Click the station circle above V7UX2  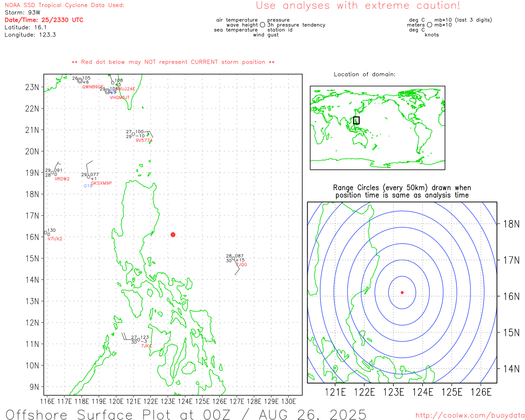pyautogui.click(x=46, y=233)
